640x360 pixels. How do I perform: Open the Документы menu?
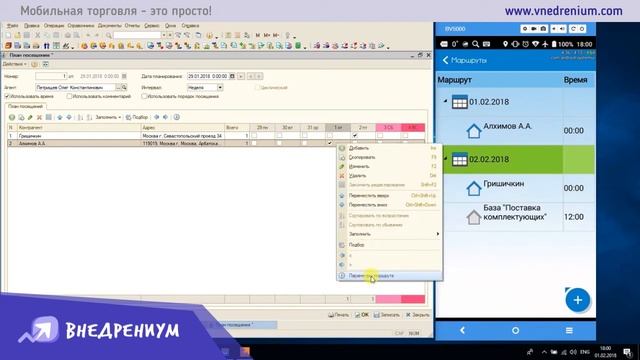point(109,25)
